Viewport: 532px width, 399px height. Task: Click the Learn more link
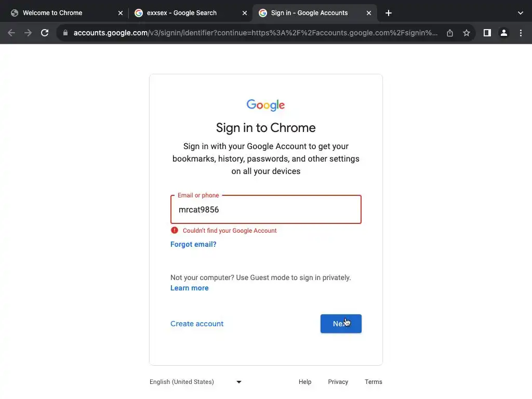(189, 288)
